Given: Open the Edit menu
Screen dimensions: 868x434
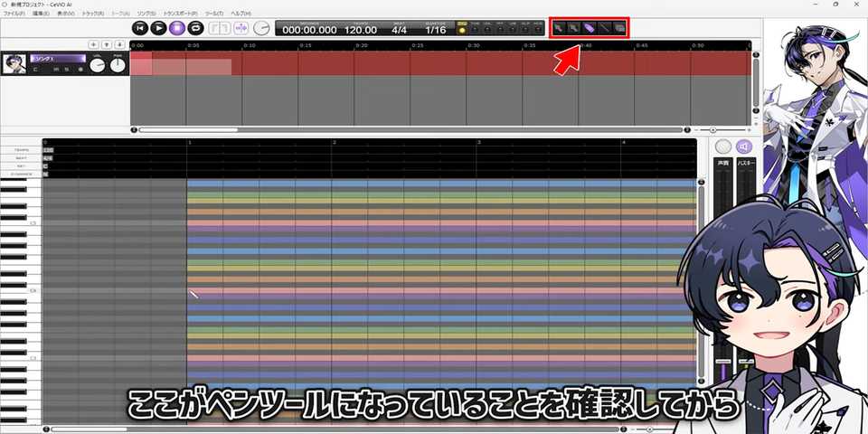Looking at the screenshot, I should pos(42,13).
